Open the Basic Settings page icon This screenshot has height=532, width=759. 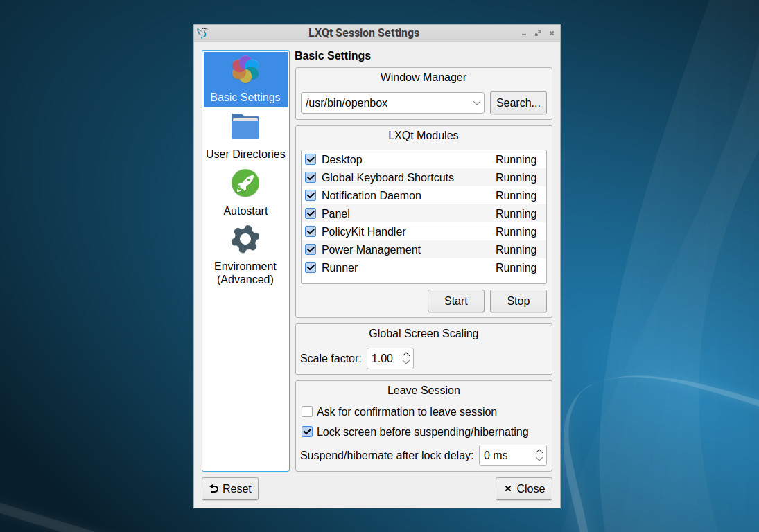(245, 70)
